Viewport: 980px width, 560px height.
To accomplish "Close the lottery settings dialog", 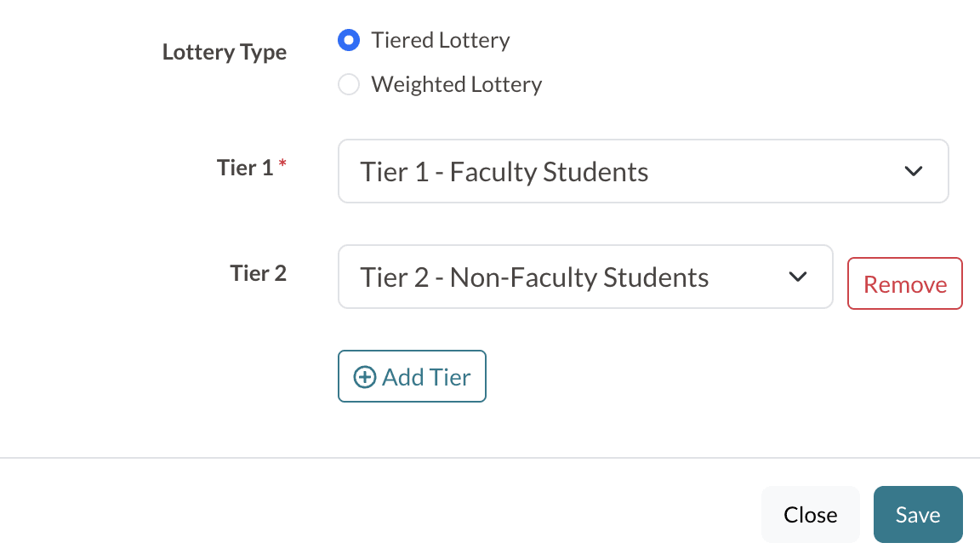I will (810, 515).
